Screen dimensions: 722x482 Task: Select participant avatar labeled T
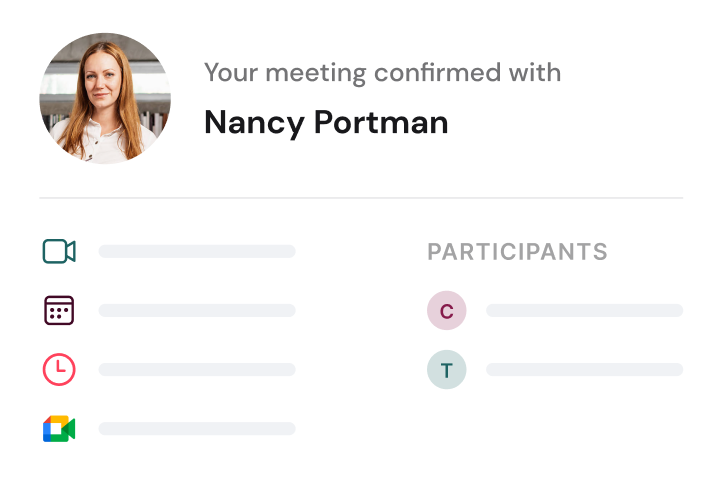coord(446,370)
